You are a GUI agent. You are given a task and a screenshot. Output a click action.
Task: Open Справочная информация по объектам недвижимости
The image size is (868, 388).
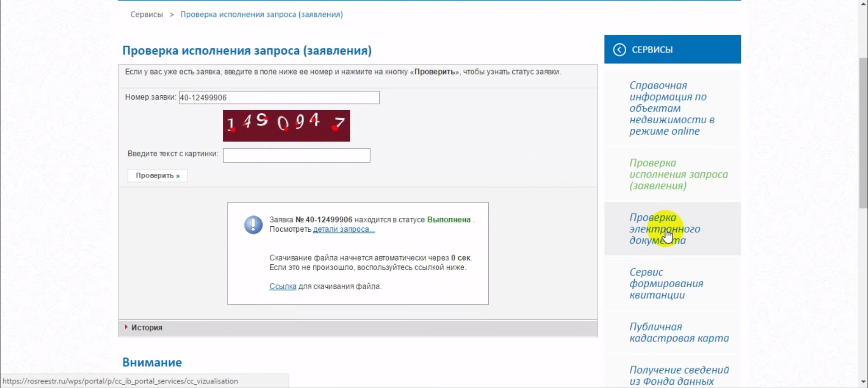[672, 108]
